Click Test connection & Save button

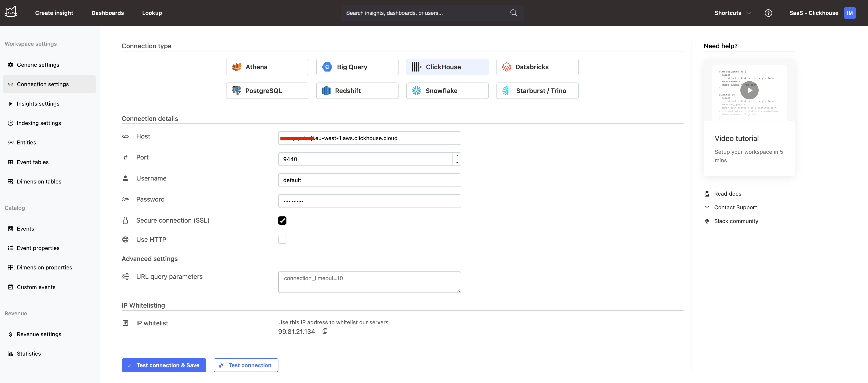164,365
